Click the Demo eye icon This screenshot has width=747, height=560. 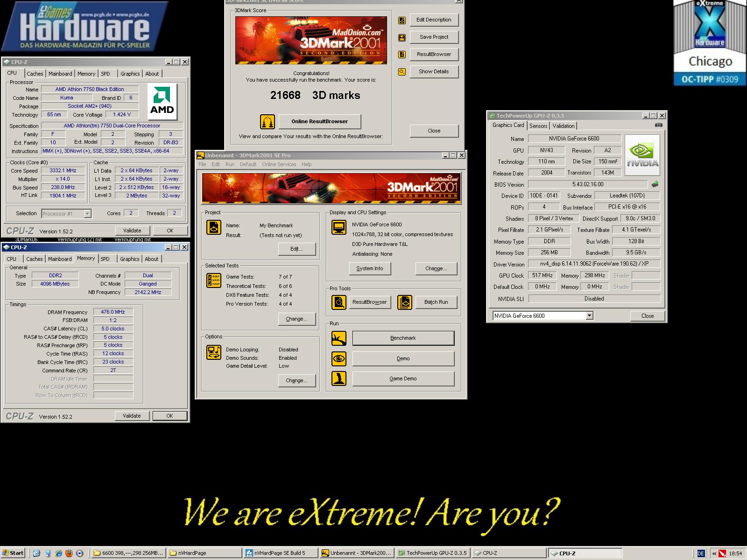click(339, 358)
